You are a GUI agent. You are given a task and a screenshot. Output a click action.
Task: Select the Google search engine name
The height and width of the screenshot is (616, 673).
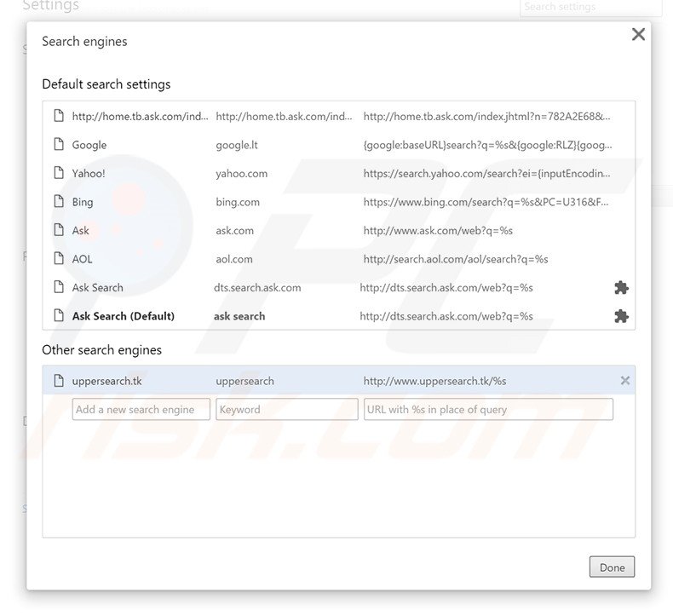[x=89, y=145]
